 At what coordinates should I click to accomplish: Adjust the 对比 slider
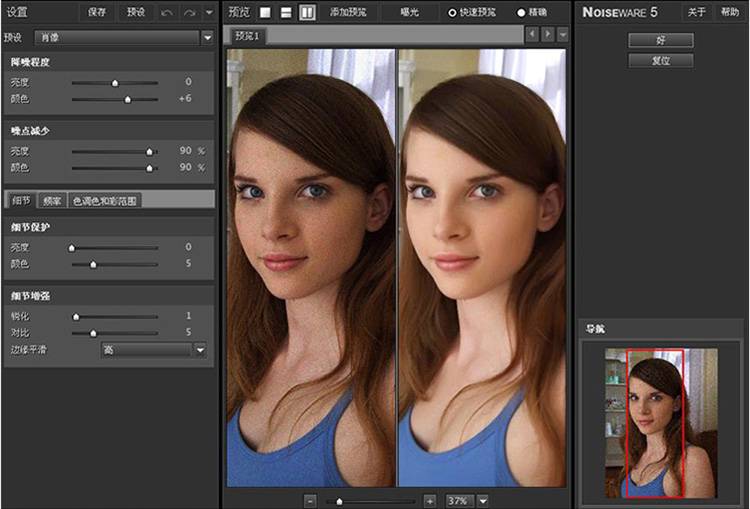pos(115,333)
